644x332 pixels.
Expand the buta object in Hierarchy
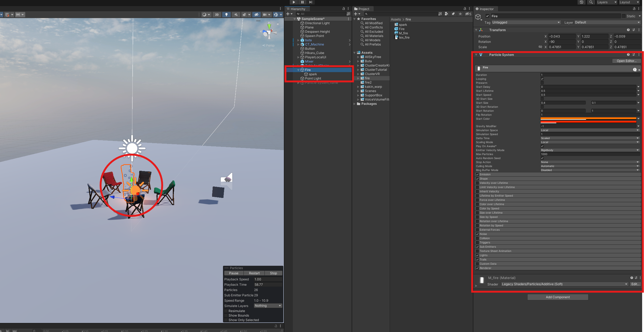(298, 40)
